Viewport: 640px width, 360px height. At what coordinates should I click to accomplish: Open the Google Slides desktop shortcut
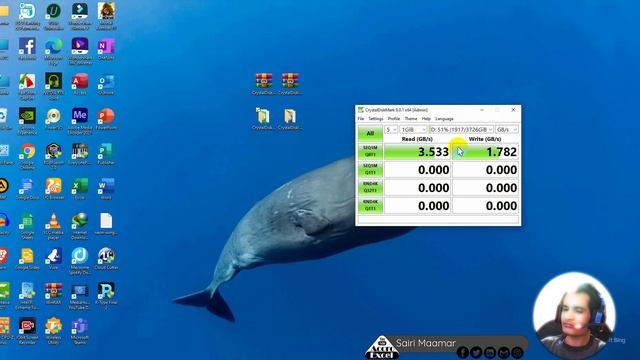[x=27, y=259]
